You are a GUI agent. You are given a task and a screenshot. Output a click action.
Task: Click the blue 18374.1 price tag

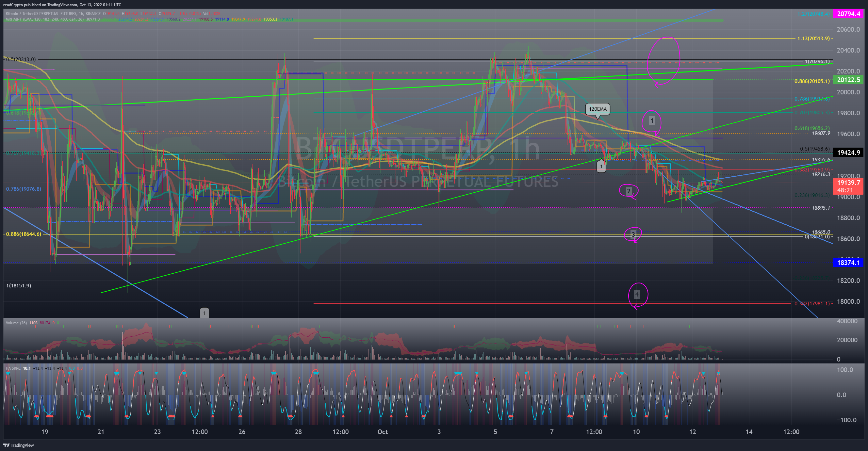click(848, 263)
